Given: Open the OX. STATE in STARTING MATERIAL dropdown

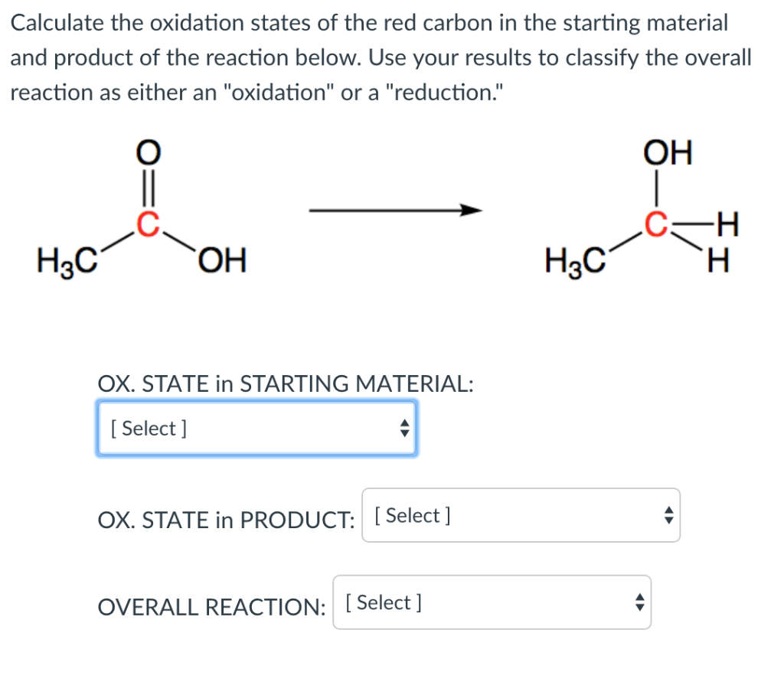Looking at the screenshot, I should click(256, 428).
